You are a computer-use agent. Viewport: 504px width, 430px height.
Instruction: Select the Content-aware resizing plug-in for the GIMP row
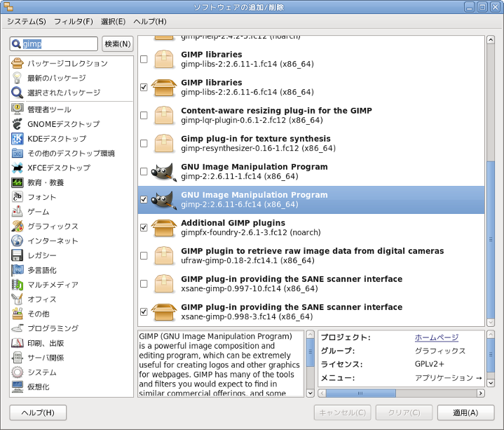pos(311,115)
